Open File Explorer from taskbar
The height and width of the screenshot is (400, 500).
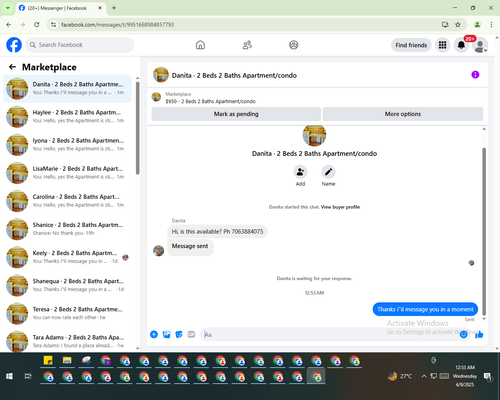(x=67, y=360)
